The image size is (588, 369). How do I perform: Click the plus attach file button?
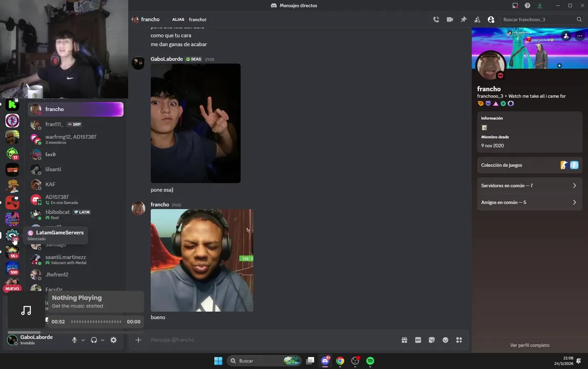pyautogui.click(x=139, y=340)
